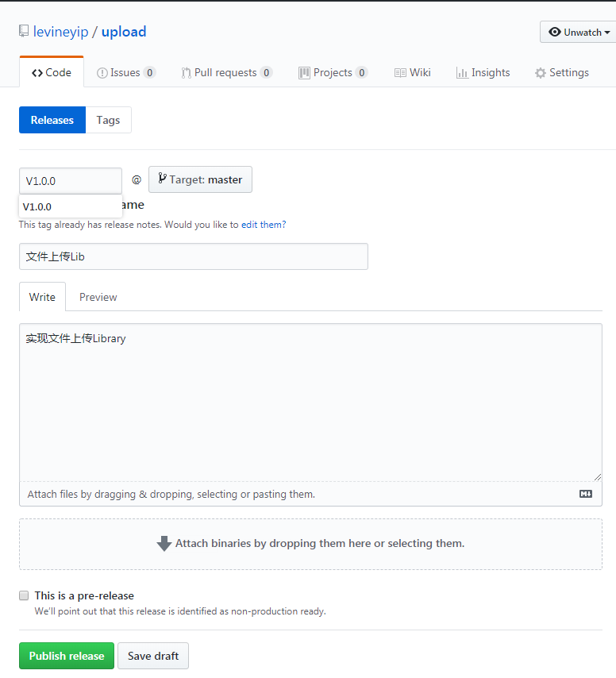Screen dimensions: 616x678
Task: Select the Write tab
Action: 42,297
